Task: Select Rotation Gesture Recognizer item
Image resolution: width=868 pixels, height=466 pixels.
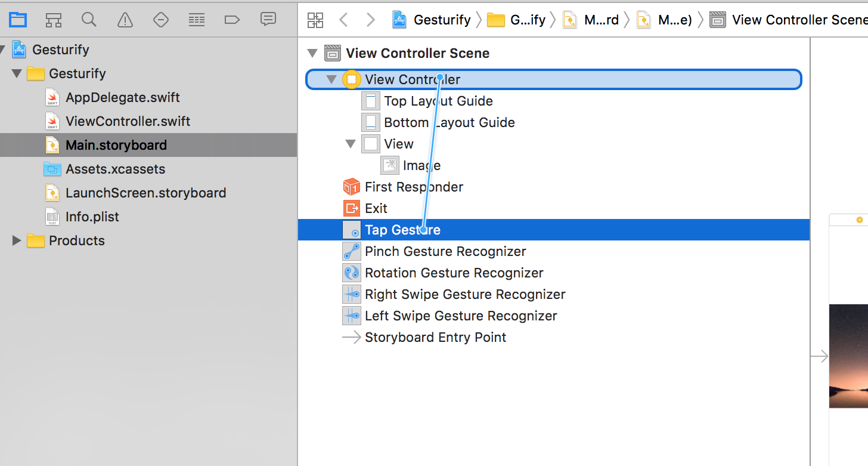Action: pos(454,273)
